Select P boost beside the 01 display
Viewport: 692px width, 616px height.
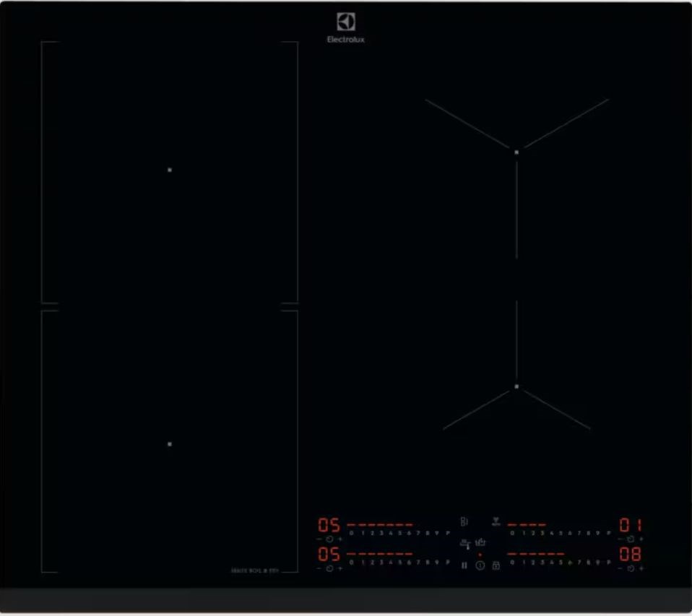[608, 533]
